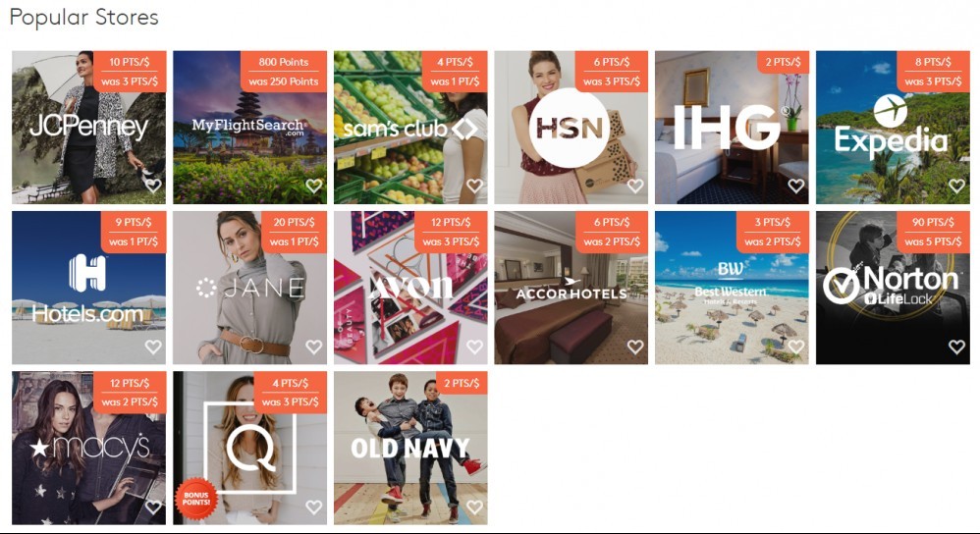Click the Popular Stores heading
980x534 pixels.
84,18
